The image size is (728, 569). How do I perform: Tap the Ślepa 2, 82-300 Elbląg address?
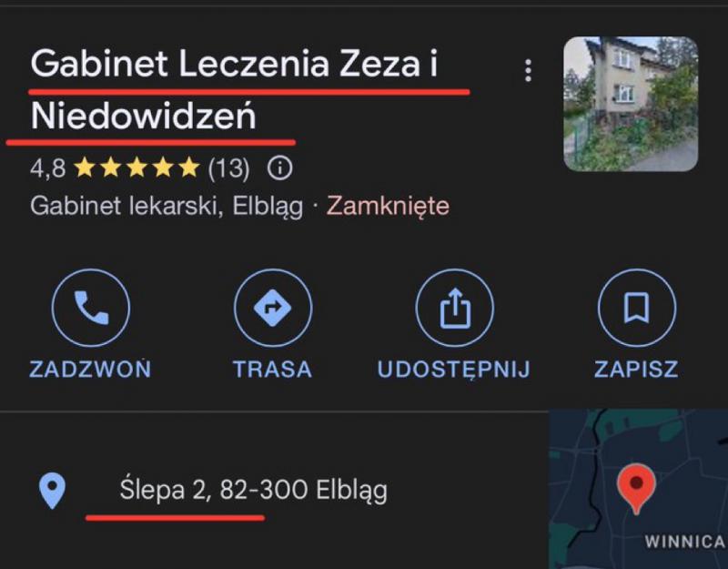coord(254,490)
